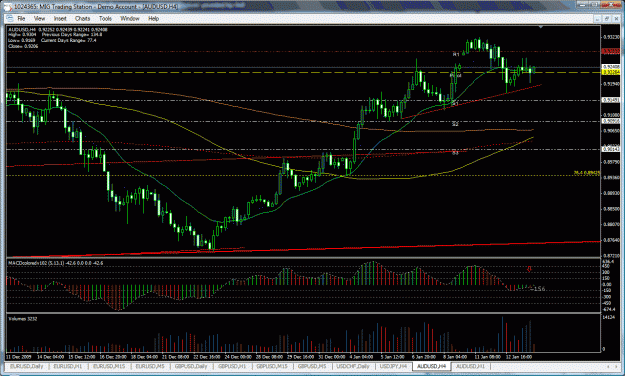Open the Tools menu
This screenshot has width=625, height=376.
tap(105, 18)
